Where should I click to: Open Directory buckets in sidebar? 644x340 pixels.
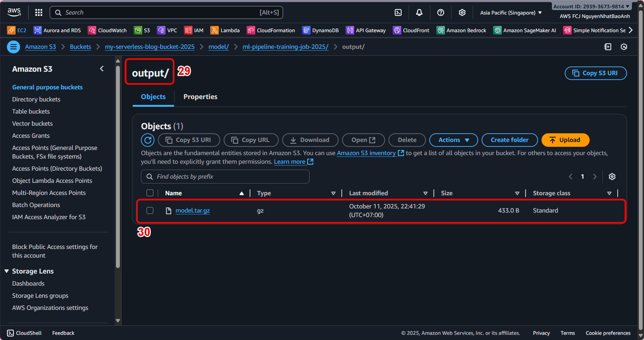click(36, 99)
